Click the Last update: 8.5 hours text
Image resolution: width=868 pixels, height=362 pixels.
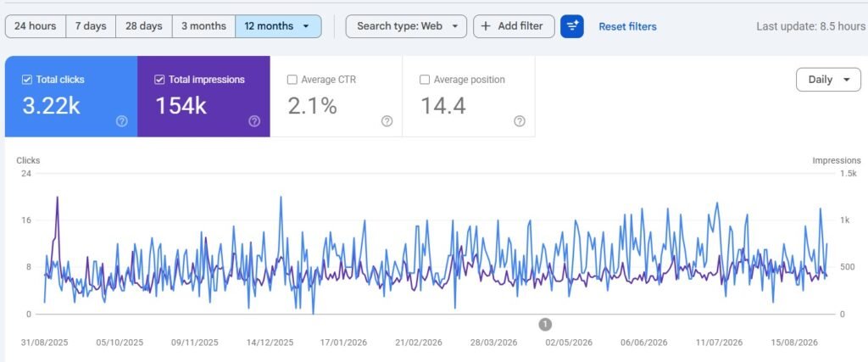click(x=811, y=26)
